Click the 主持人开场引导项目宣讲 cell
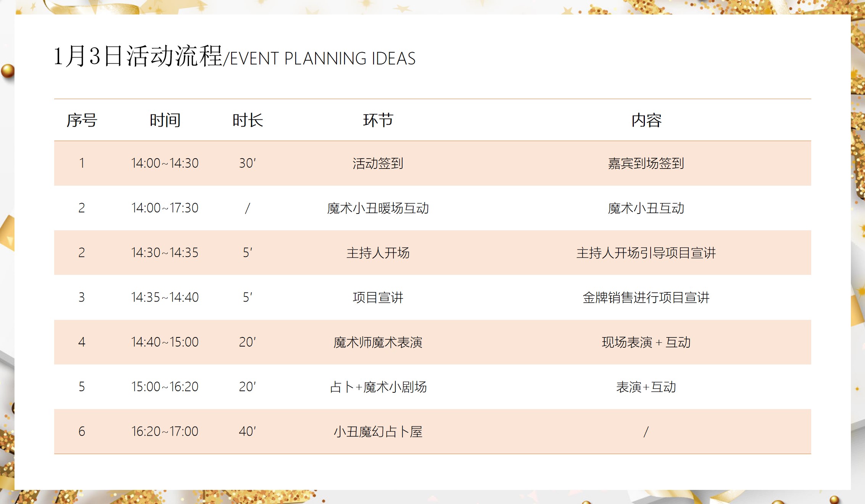Image resolution: width=865 pixels, height=504 pixels. coord(646,252)
